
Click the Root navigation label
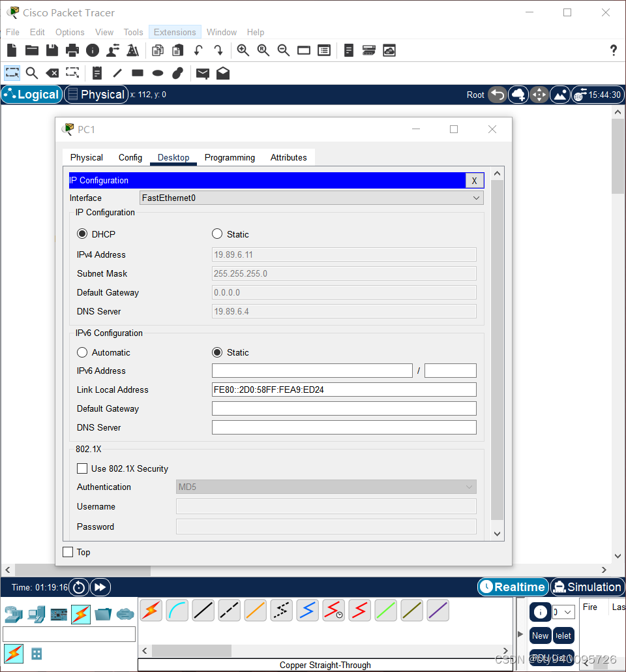[475, 95]
